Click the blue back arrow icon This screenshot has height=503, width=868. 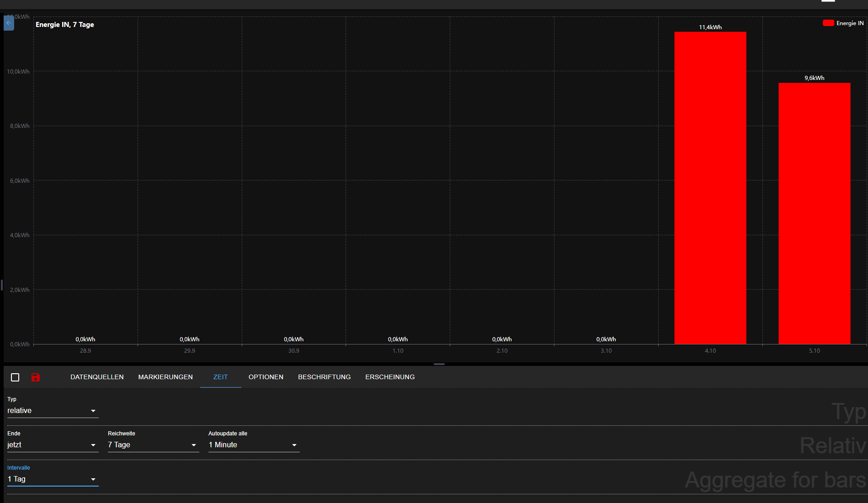point(9,23)
